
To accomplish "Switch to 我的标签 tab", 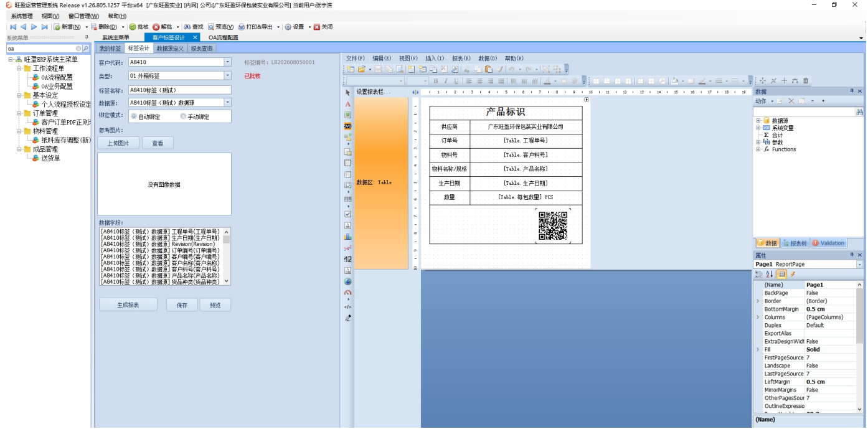I will (110, 48).
